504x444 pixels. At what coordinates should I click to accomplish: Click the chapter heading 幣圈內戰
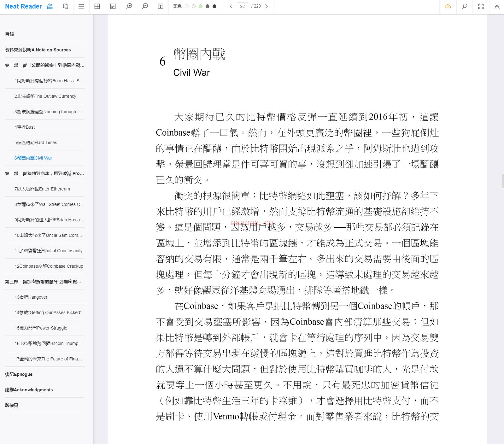pyautogui.click(x=199, y=54)
